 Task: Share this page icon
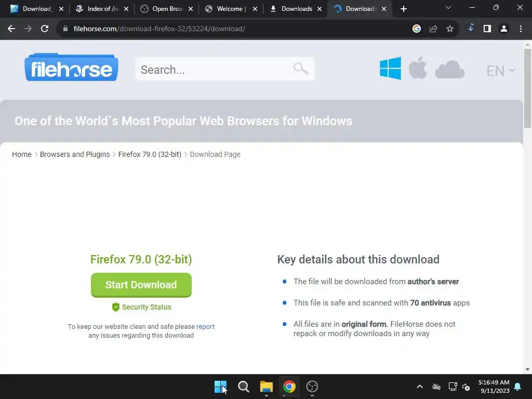tap(433, 29)
